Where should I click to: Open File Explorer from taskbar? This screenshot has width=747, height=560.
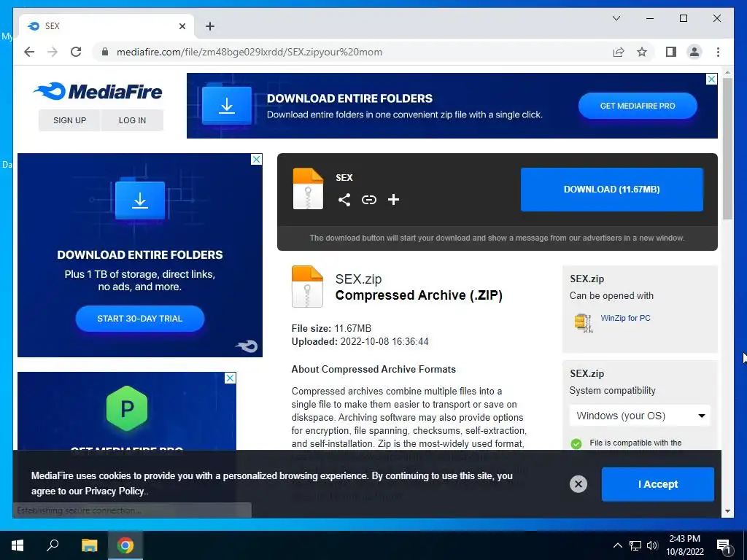(x=89, y=545)
